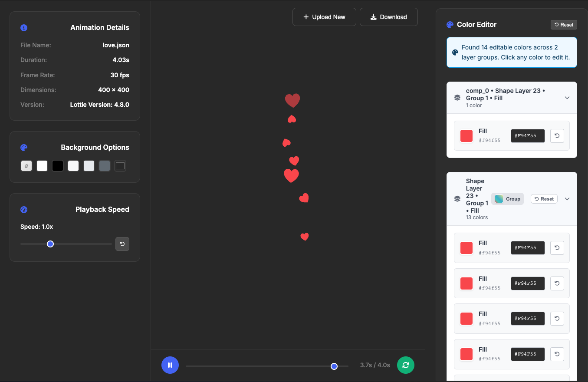Edit fourth Fill hex field in 13-color group
The image size is (588, 382).
(528, 354)
